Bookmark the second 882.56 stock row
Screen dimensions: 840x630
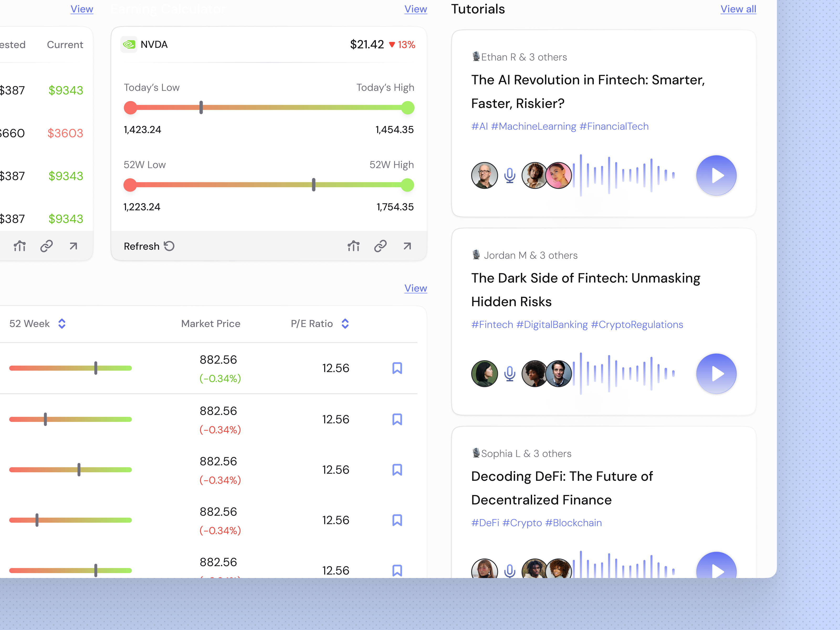click(x=397, y=419)
